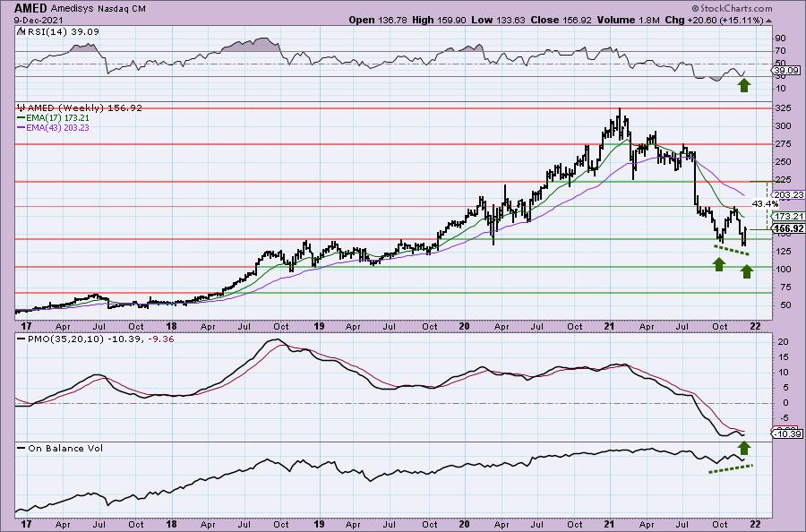Click the EMA(17) 173.21 legend text

57,117
